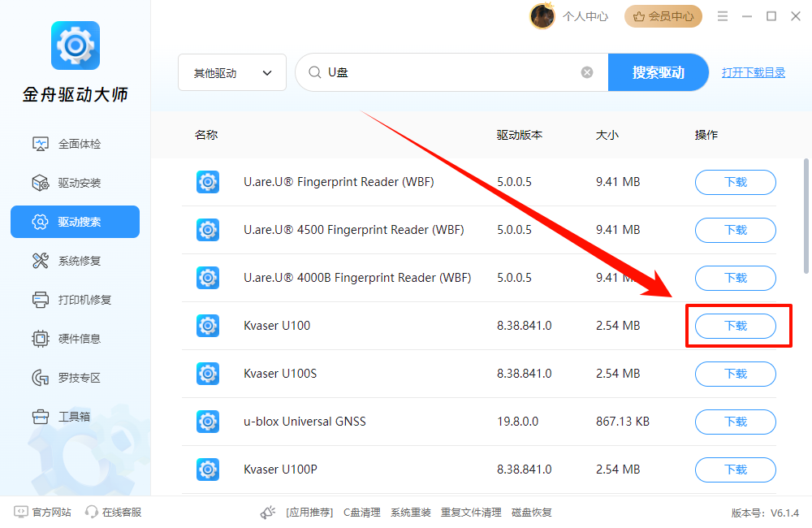The image size is (812, 528).
Task: Download the Kvaser U100 driver
Action: pyautogui.click(x=736, y=326)
